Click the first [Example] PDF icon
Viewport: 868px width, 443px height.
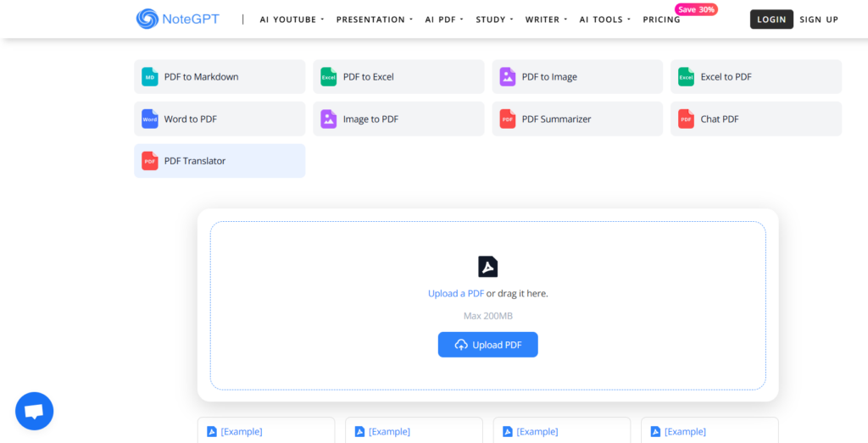pos(211,431)
